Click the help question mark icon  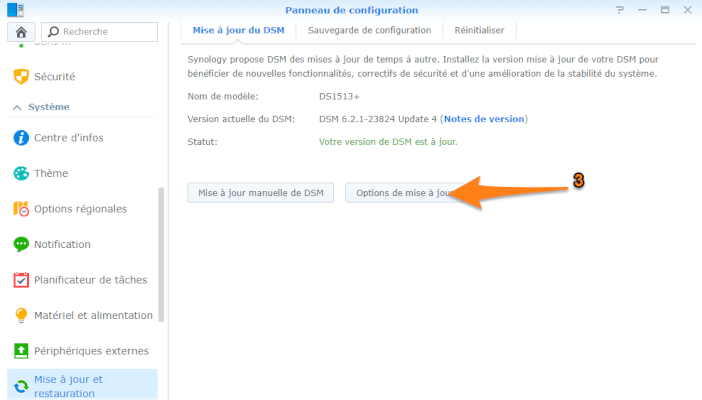click(620, 10)
